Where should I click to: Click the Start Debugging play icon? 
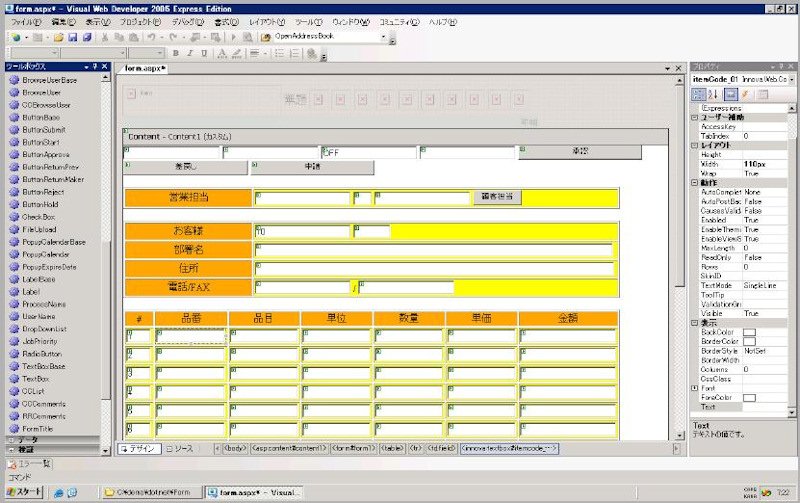[233, 37]
